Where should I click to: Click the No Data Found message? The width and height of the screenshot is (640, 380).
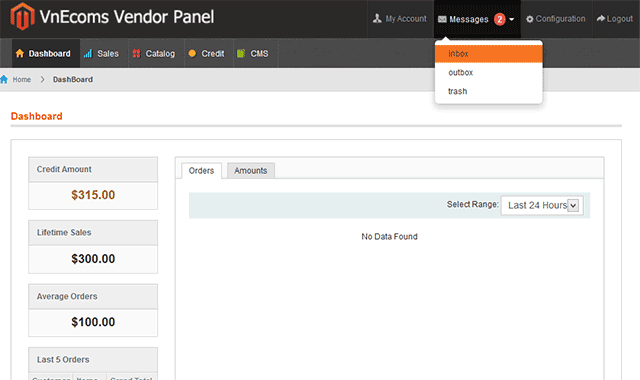pyautogui.click(x=389, y=237)
